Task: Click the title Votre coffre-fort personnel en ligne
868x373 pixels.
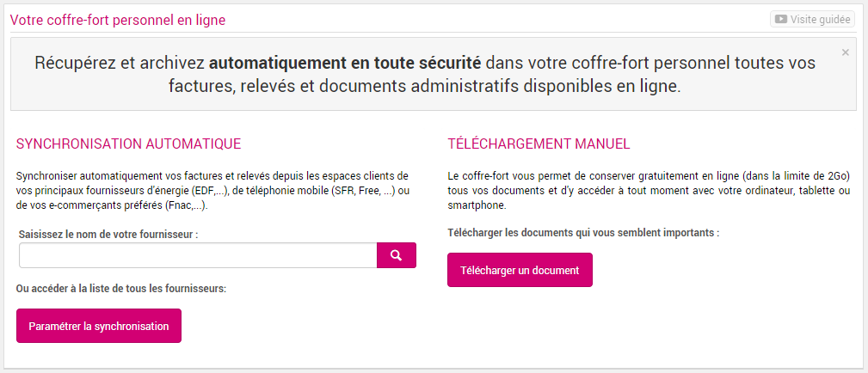Action: click(118, 21)
